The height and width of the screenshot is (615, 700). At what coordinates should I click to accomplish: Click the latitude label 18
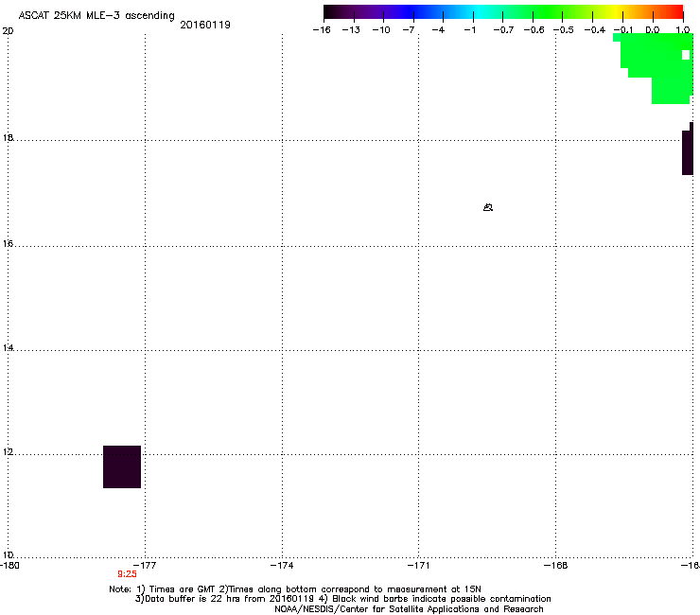[8, 137]
